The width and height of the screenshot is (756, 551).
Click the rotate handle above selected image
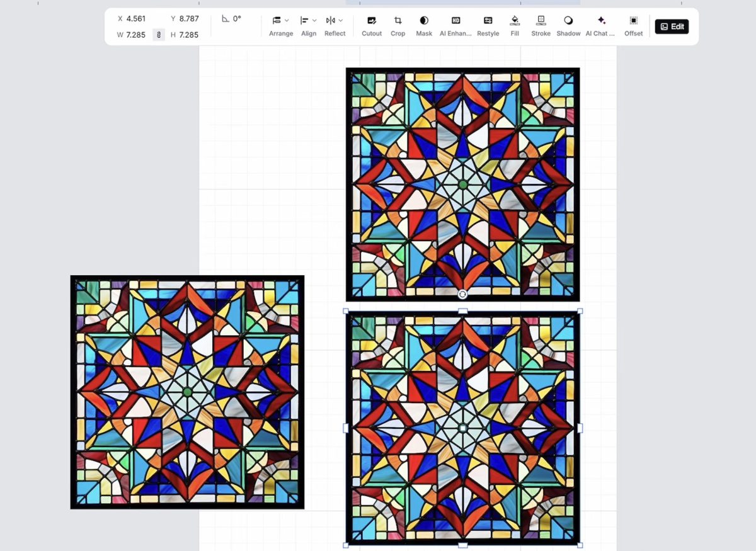pos(462,294)
